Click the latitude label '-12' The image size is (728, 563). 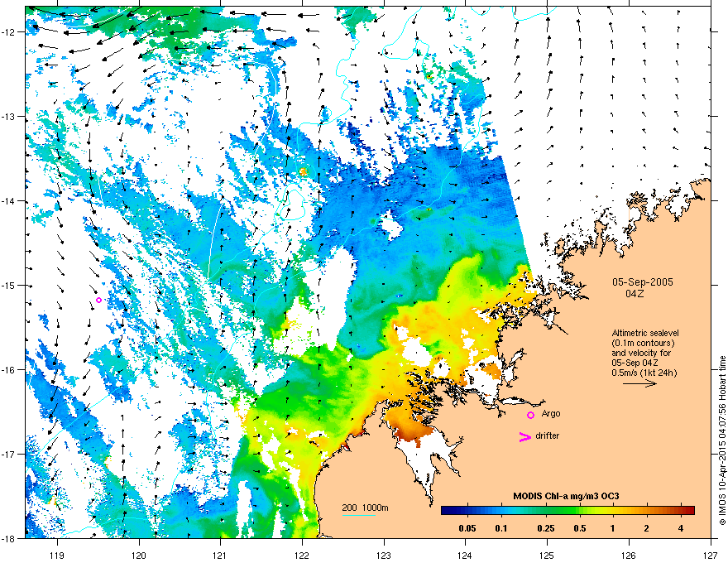pyautogui.click(x=8, y=31)
